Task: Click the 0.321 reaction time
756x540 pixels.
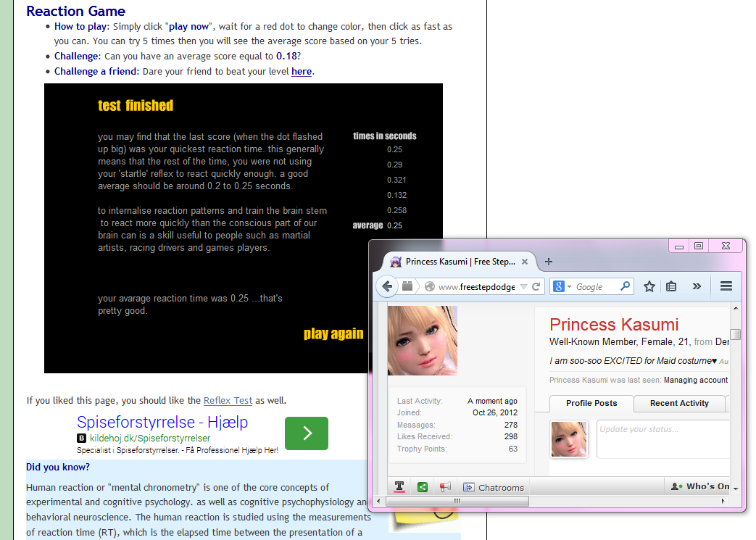Action: tap(396, 180)
